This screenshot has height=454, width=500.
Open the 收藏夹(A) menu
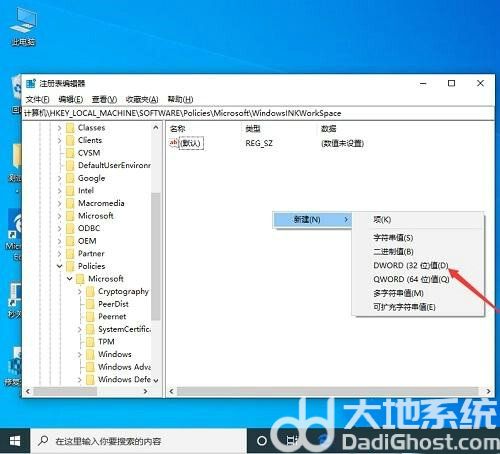[x=142, y=99]
